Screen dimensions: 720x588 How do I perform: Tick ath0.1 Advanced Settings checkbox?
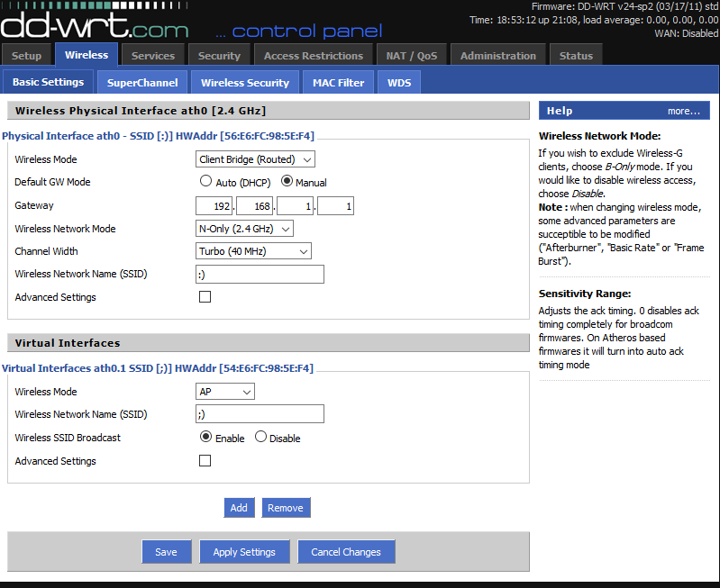(x=205, y=460)
